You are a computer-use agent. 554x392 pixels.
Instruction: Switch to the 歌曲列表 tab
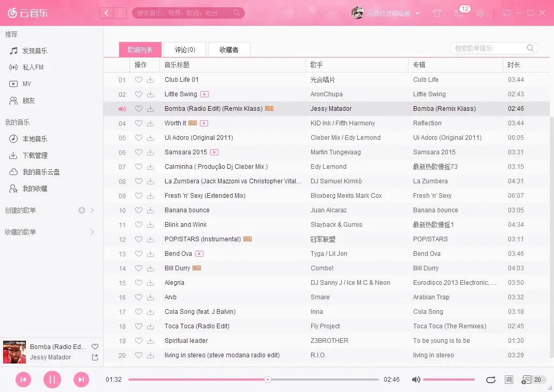pyautogui.click(x=140, y=50)
